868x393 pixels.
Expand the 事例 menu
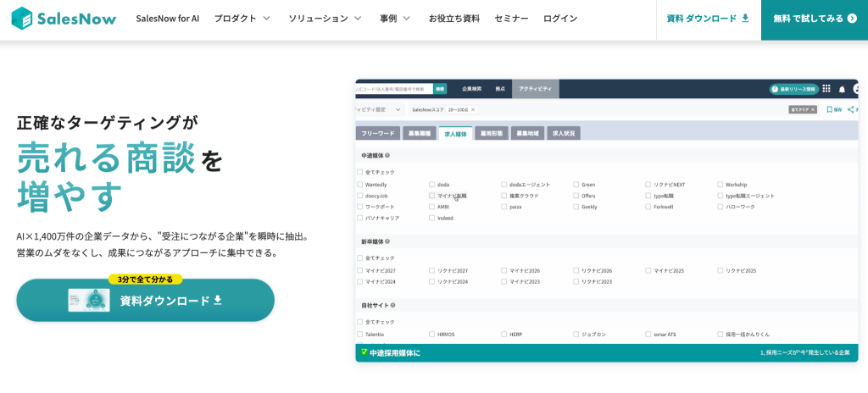[395, 19]
